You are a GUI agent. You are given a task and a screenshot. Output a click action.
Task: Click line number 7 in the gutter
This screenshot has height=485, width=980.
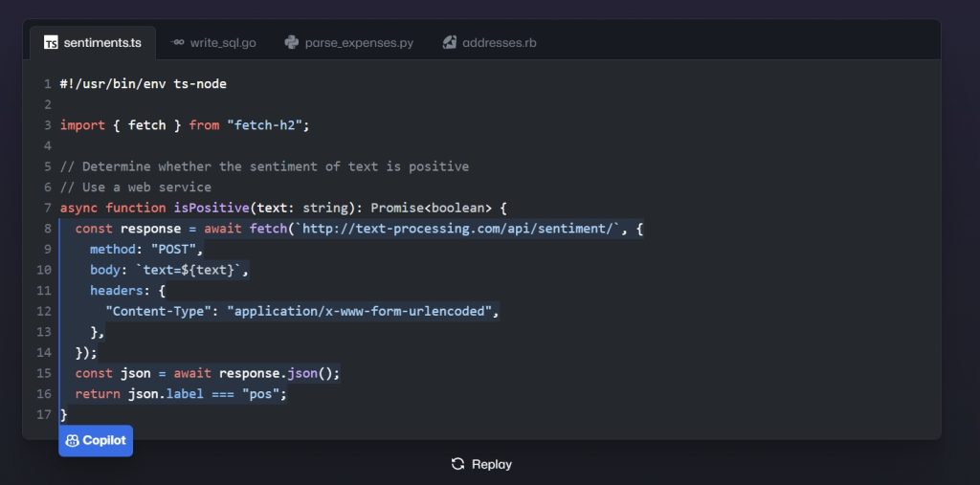click(x=48, y=208)
